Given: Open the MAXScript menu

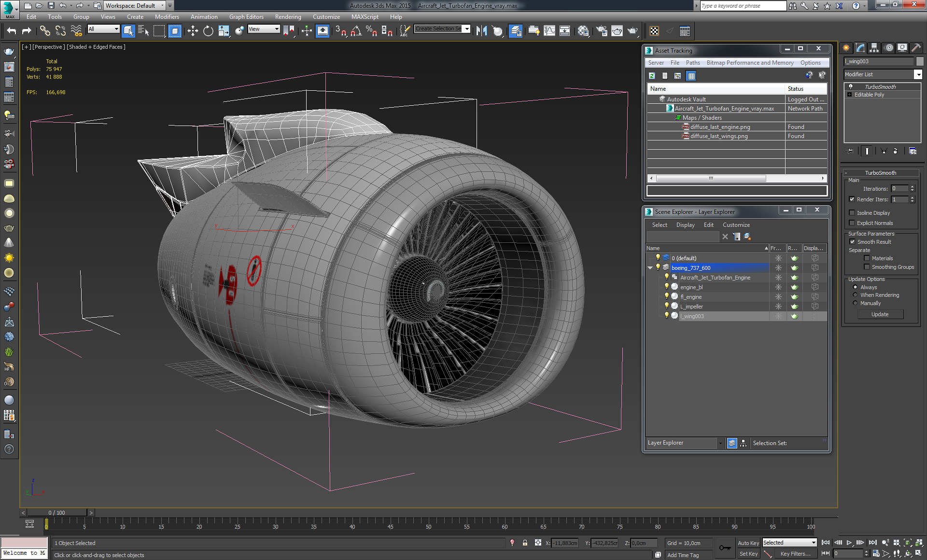Looking at the screenshot, I should [x=365, y=17].
